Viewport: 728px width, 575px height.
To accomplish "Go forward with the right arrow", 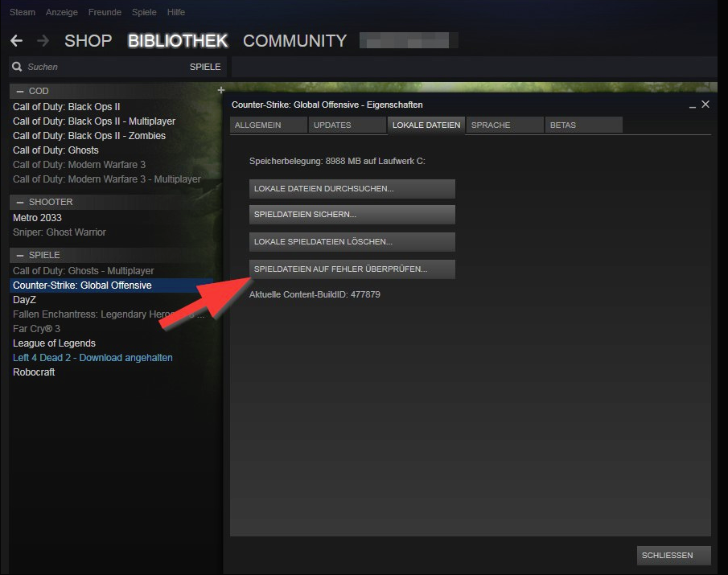I will [43, 41].
